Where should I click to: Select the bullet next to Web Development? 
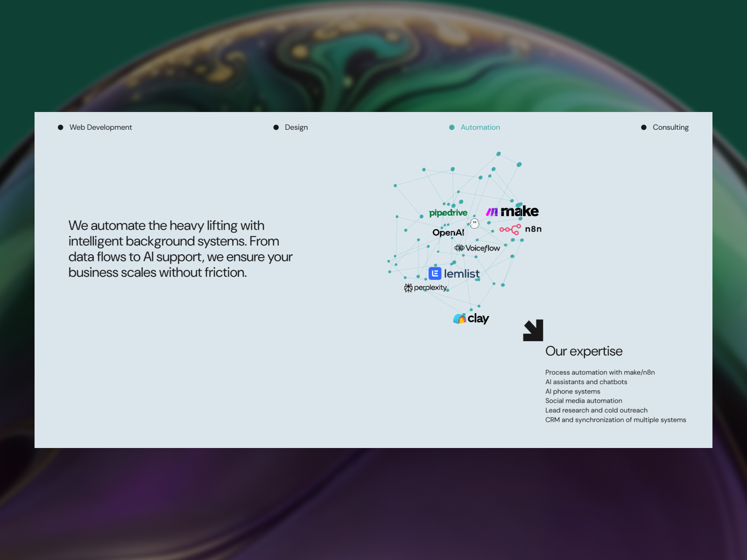(x=60, y=127)
